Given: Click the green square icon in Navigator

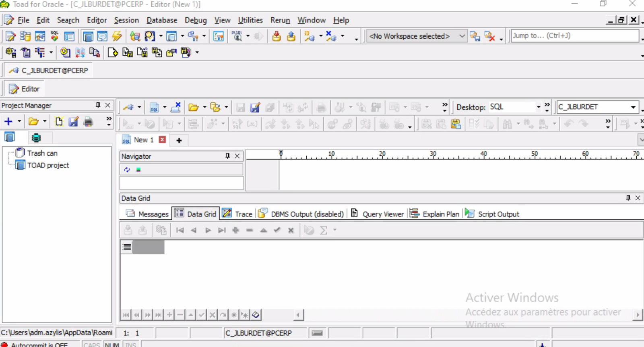Looking at the screenshot, I should click(138, 170).
